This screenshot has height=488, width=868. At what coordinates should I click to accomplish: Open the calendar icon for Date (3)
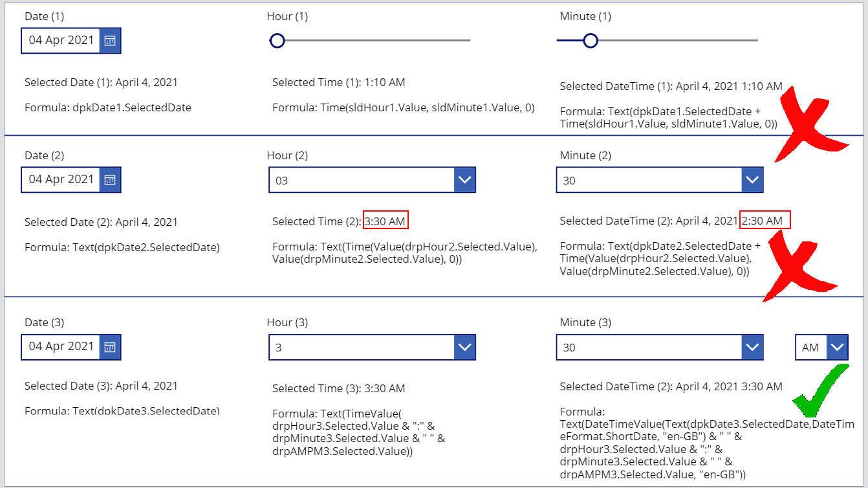point(110,347)
